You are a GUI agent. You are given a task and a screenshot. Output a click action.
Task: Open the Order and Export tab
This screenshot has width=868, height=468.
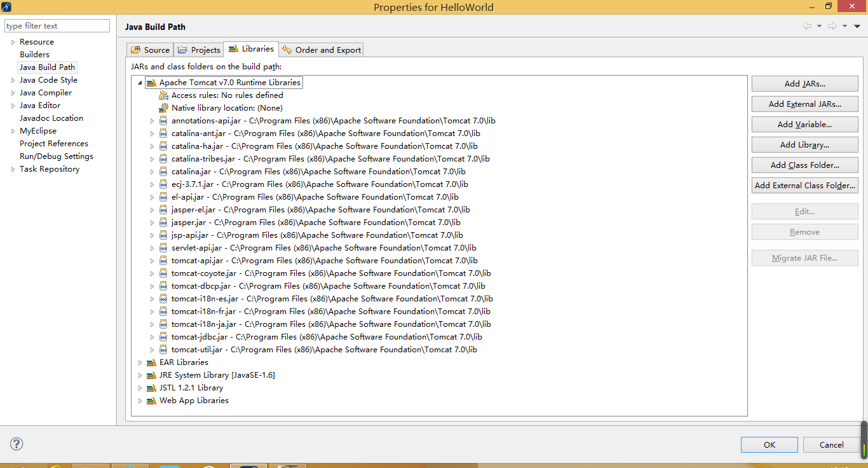click(x=321, y=50)
